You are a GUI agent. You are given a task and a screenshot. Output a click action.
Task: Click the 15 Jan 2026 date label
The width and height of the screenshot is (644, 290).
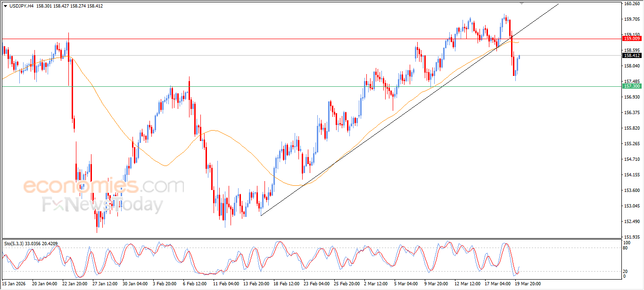(x=14, y=284)
